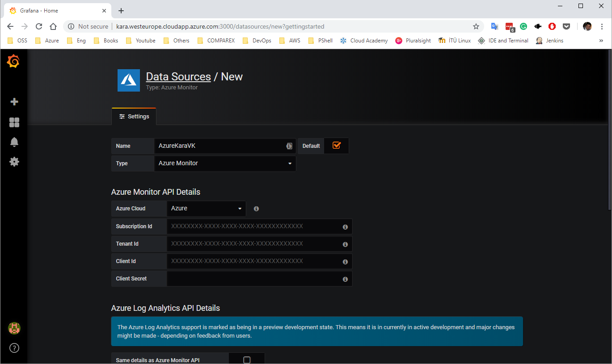Go forward in browser history
This screenshot has width=612, height=364.
[x=25, y=26]
